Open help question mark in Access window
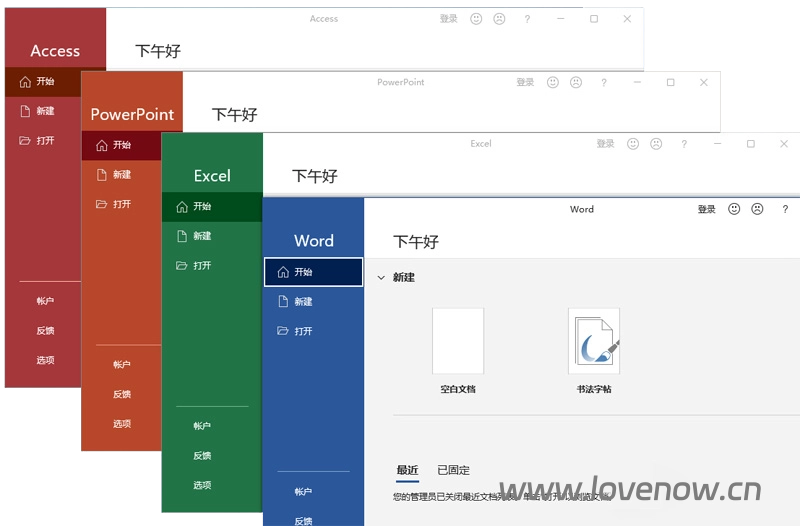 click(527, 19)
